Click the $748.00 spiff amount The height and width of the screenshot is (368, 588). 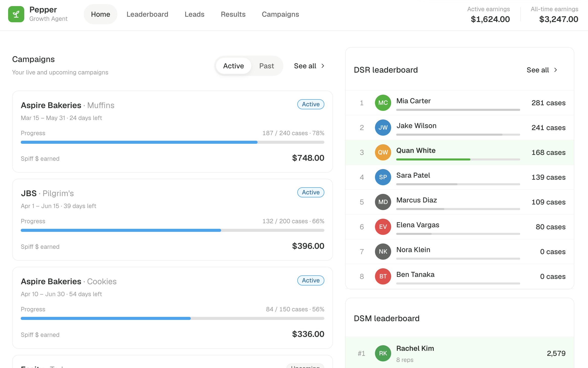click(x=308, y=158)
